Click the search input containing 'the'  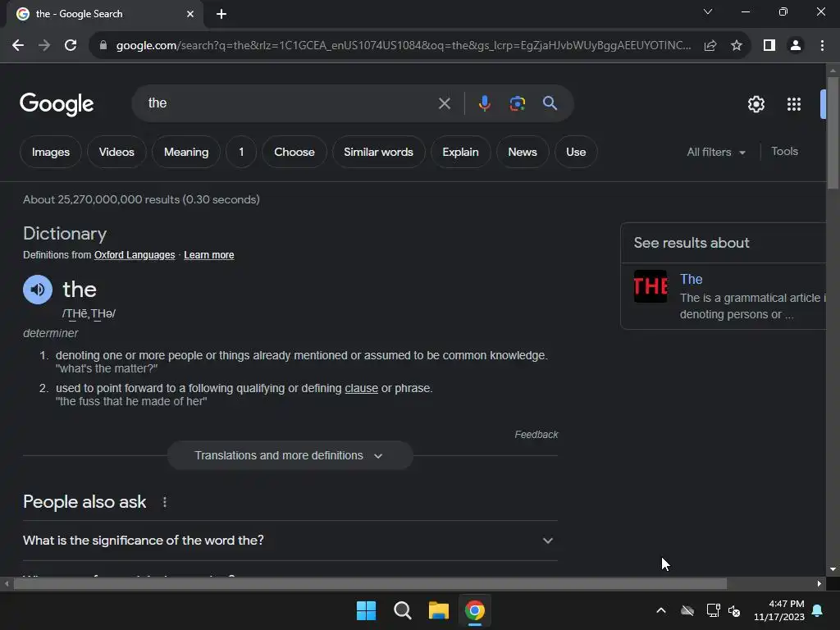pyautogui.click(x=290, y=103)
